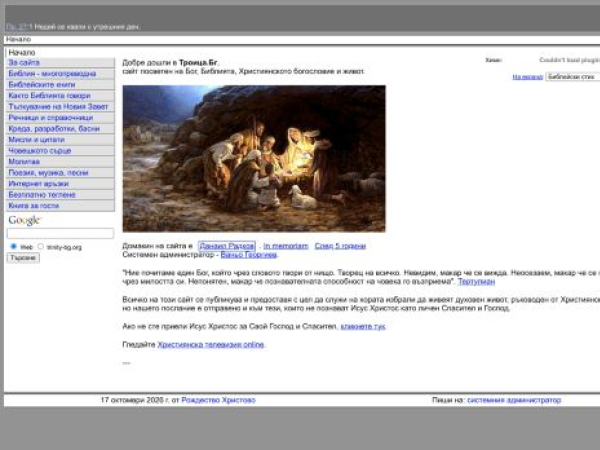
Task: Select 'Интернет връзки' in the sidebar
Action: pyautogui.click(x=60, y=184)
